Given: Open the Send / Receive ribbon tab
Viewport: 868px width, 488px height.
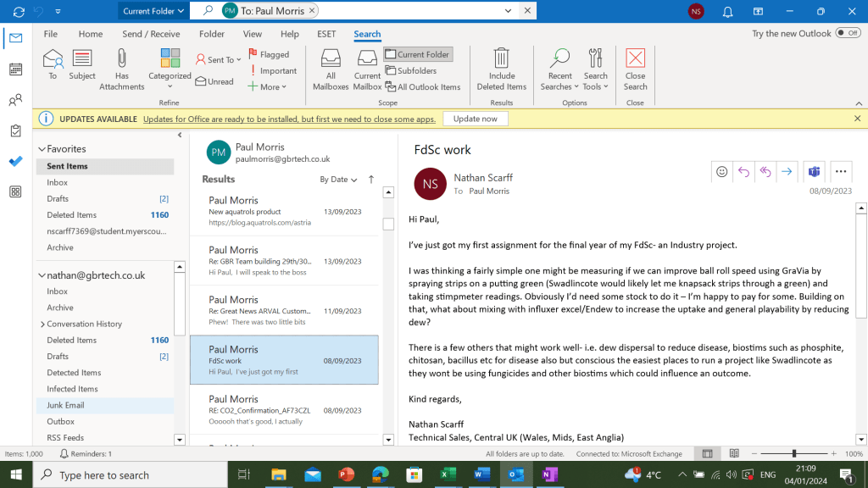Looking at the screenshot, I should pyautogui.click(x=151, y=34).
